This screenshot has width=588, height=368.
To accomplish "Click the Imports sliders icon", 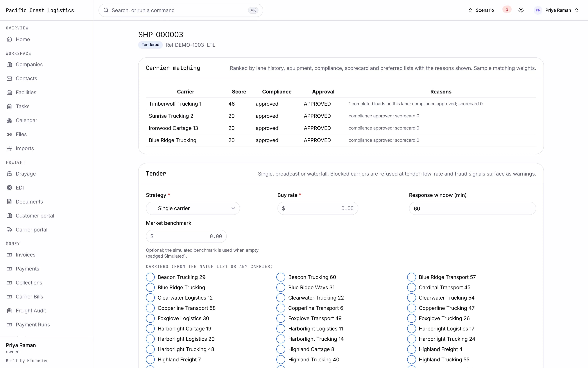I will tap(9, 148).
